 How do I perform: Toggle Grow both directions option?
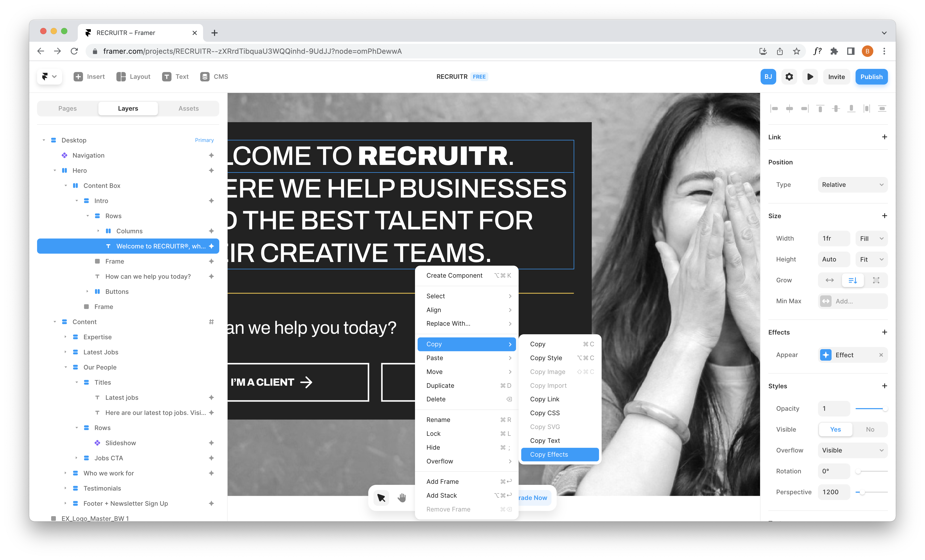(876, 280)
